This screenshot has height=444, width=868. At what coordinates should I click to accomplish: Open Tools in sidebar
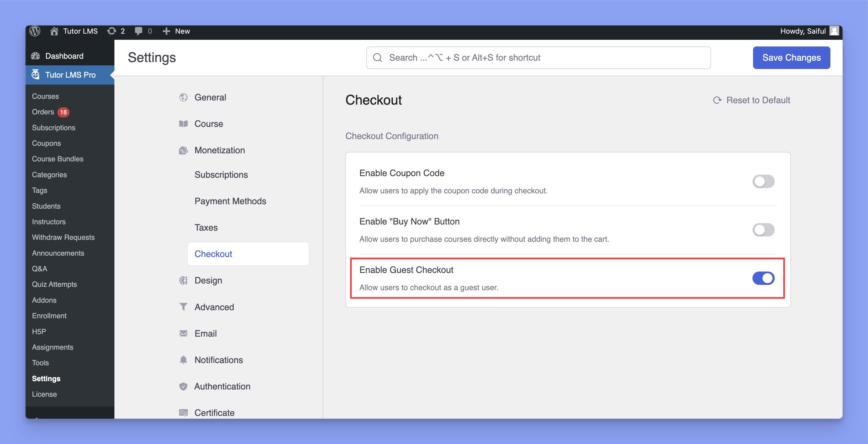point(40,363)
